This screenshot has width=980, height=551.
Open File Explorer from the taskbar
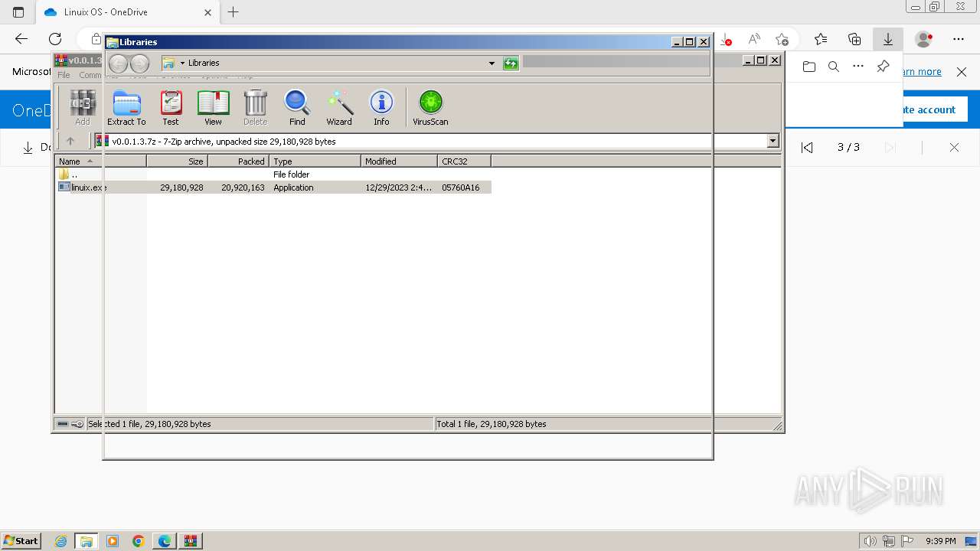87,541
